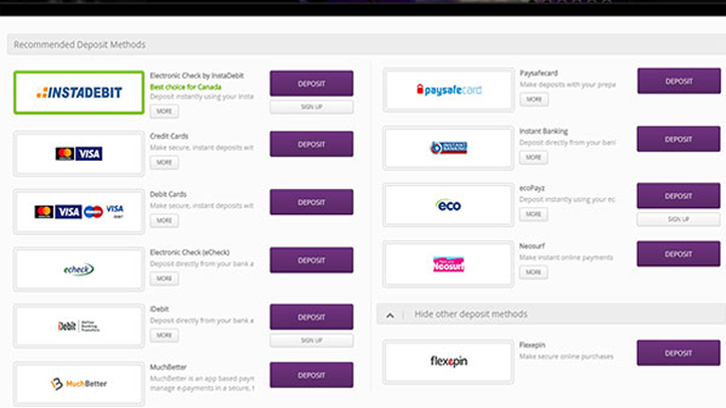This screenshot has width=726, height=408.
Task: Deposit with Flexepin
Action: click(x=678, y=353)
